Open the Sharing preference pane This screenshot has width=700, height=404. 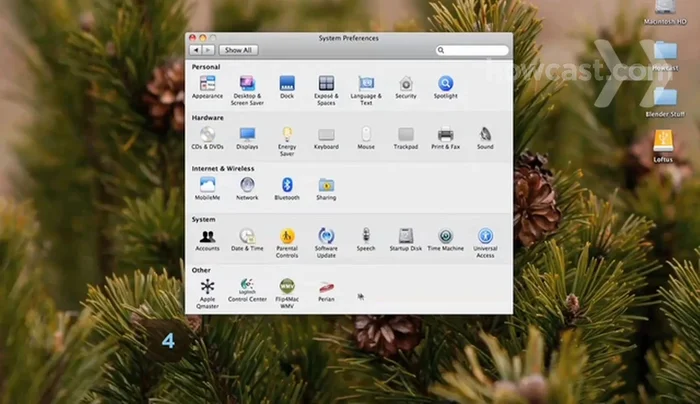click(326, 185)
